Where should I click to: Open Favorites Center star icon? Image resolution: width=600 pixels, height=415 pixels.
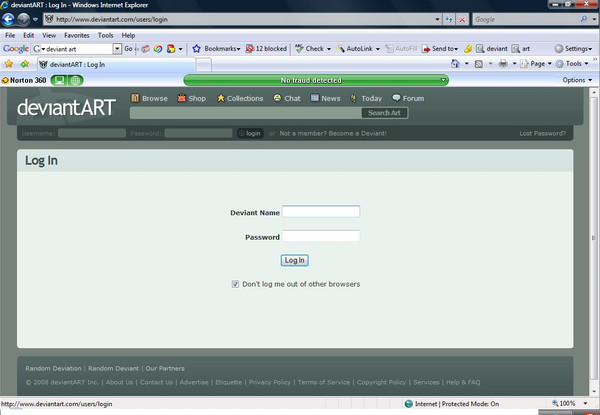[x=9, y=64]
